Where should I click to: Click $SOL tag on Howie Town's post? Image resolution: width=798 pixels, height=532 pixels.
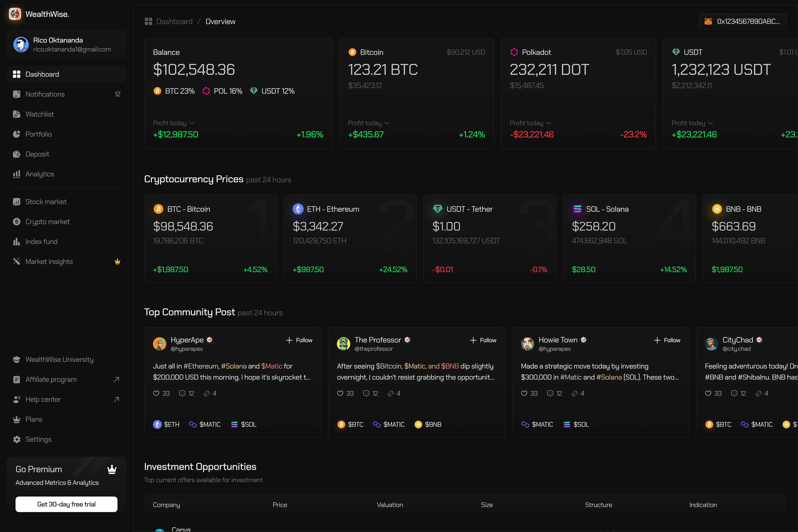point(576,424)
